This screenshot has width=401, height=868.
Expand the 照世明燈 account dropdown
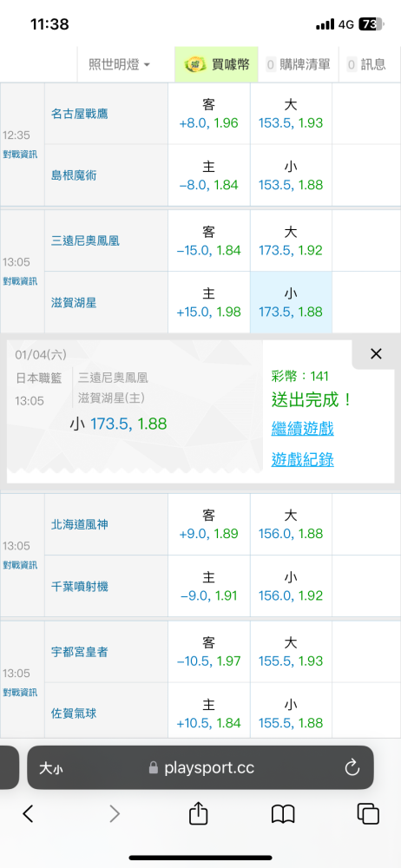pos(119,65)
